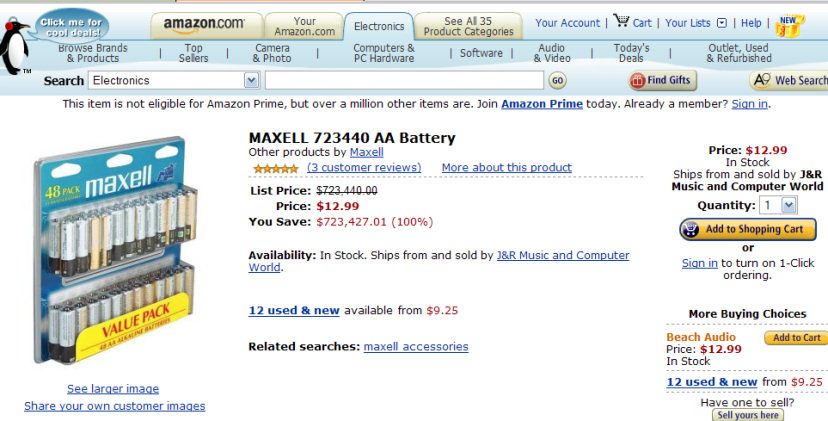The height and width of the screenshot is (421, 828).
Task: Click the five-star rating icon
Action: [274, 168]
